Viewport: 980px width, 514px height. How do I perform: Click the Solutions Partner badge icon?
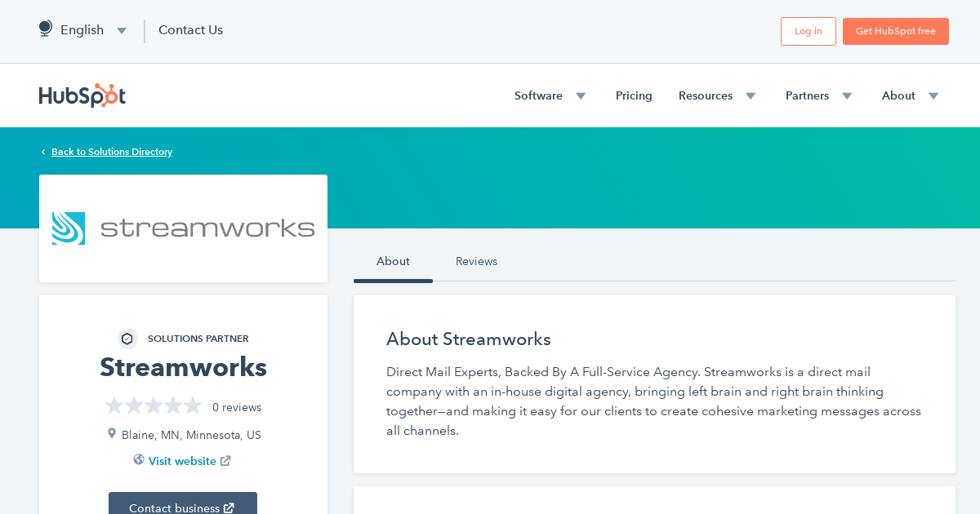click(127, 339)
